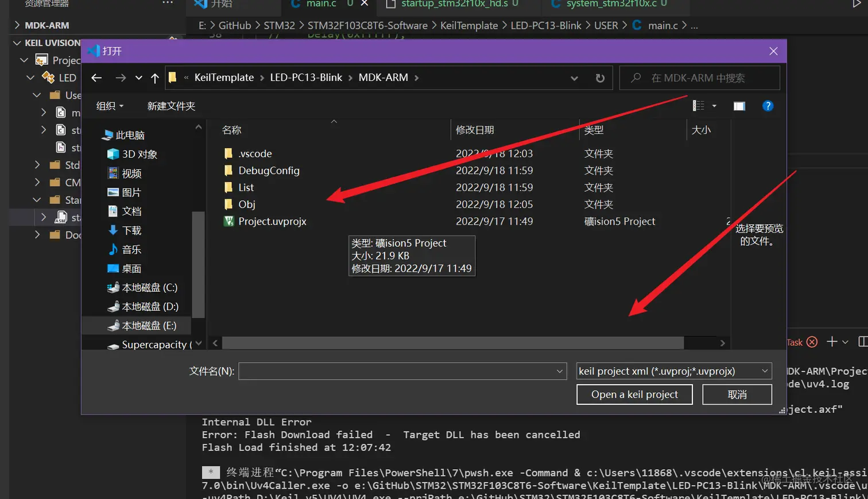
Task: Create a new folder with 新建文件夹
Action: tap(171, 106)
